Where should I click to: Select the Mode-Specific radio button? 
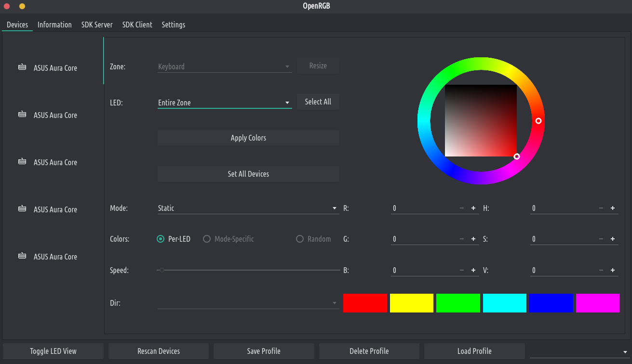(207, 239)
